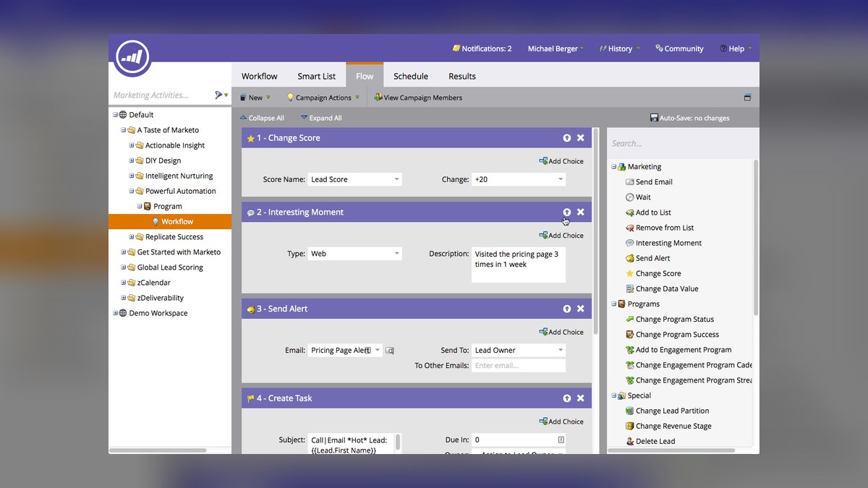This screenshot has height=488, width=868.
Task: Click the Marketing Activities search field
Action: [161, 95]
